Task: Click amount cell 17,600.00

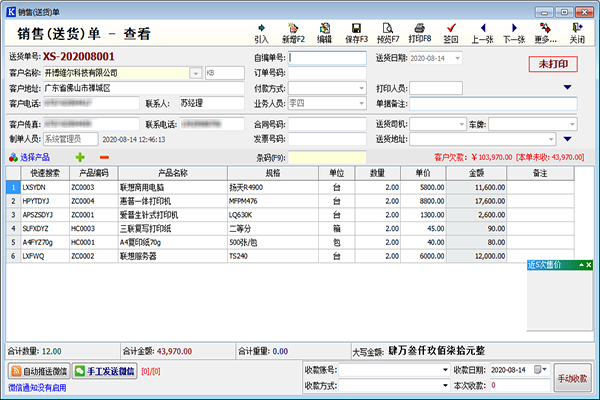Action: [x=476, y=201]
